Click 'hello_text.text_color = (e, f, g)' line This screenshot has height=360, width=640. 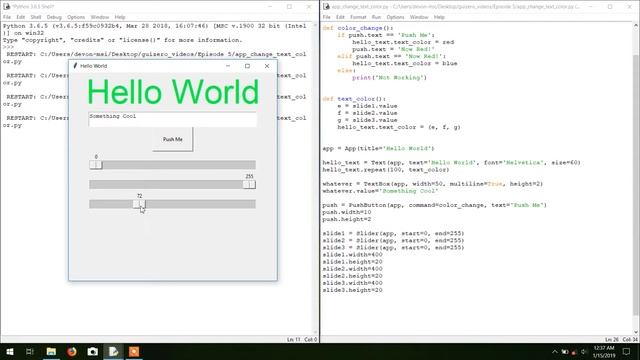399,127
